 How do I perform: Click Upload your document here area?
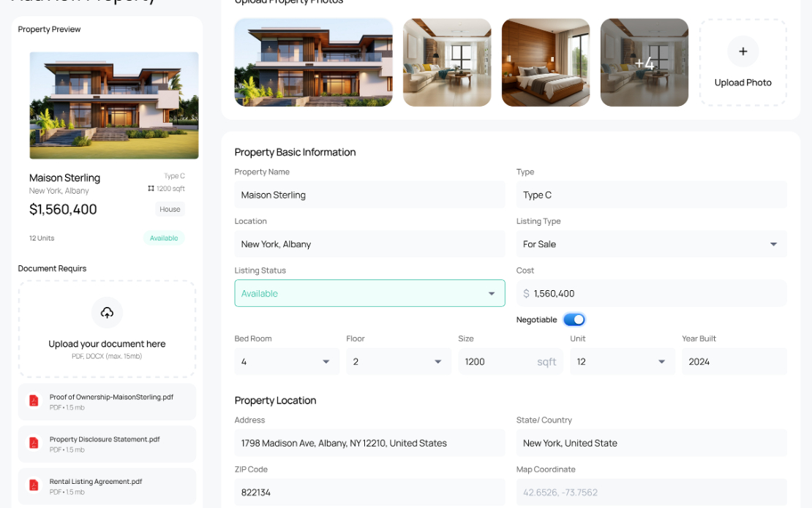click(x=107, y=329)
